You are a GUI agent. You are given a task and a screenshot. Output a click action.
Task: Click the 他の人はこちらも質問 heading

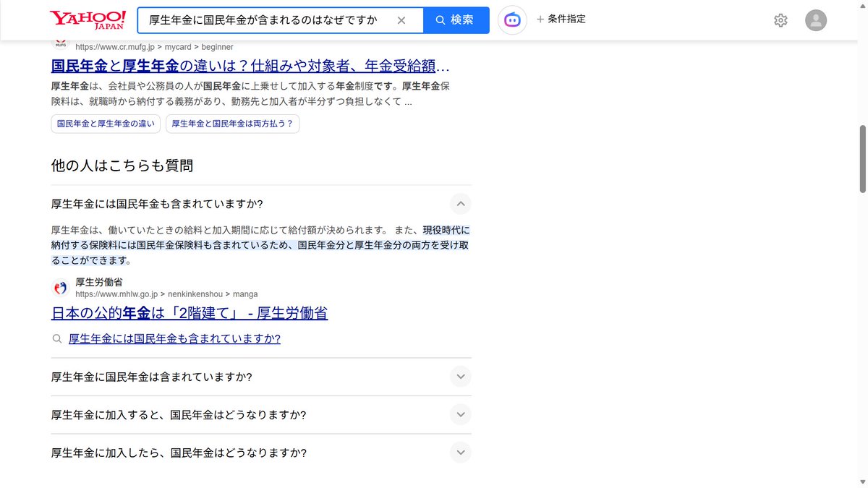point(122,166)
